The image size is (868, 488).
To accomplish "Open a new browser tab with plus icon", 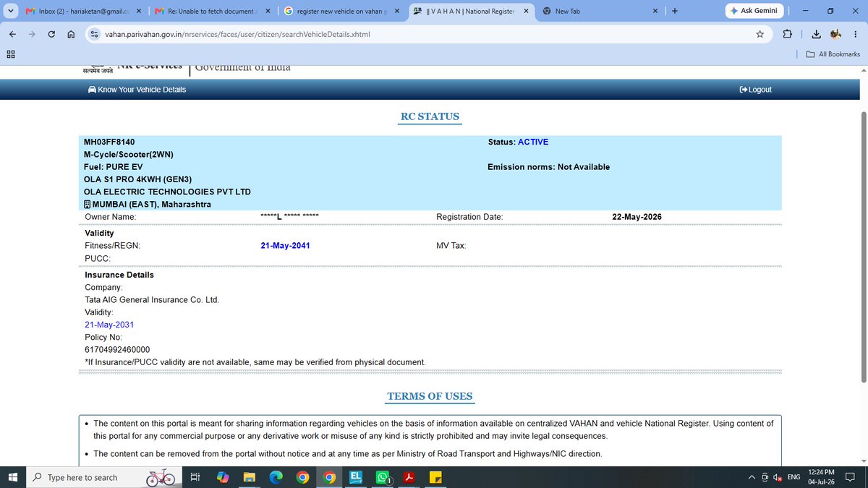I will click(x=675, y=11).
